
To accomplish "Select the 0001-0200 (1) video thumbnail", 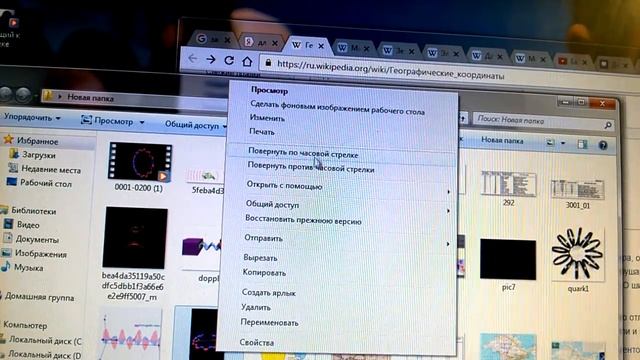I will [140, 162].
